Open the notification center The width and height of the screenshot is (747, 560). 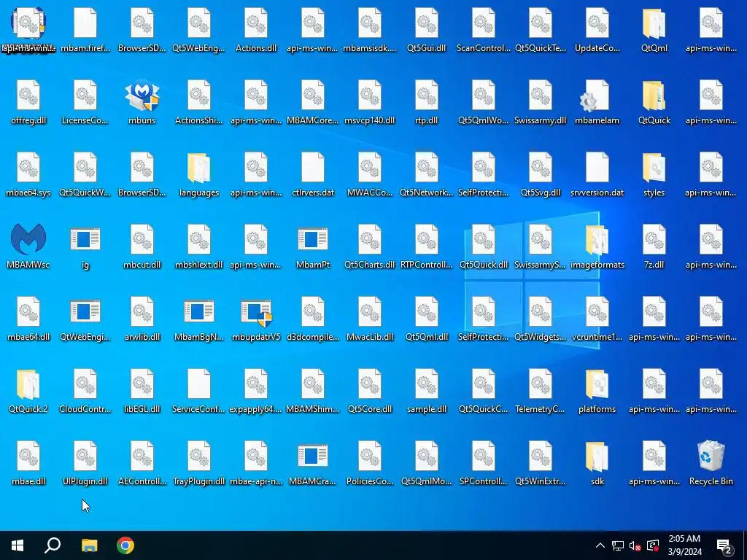pos(725,545)
